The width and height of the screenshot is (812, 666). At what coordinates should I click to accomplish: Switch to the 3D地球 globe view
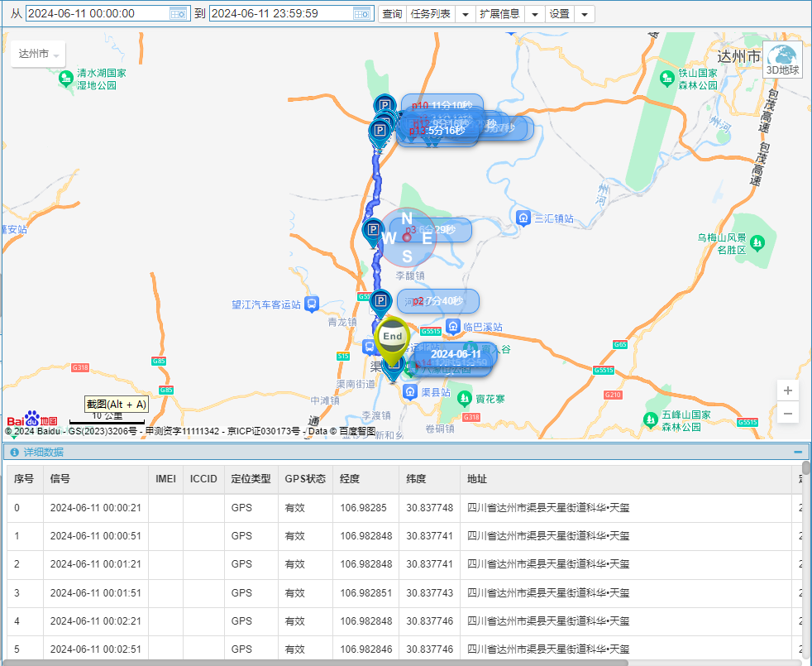click(x=782, y=60)
